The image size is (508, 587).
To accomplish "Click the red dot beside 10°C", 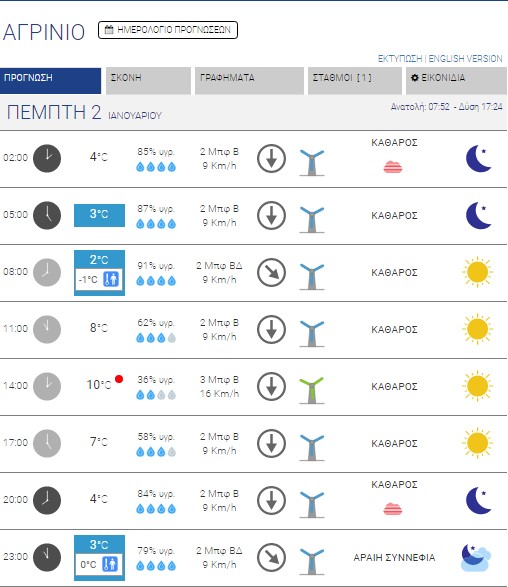I will tap(119, 379).
